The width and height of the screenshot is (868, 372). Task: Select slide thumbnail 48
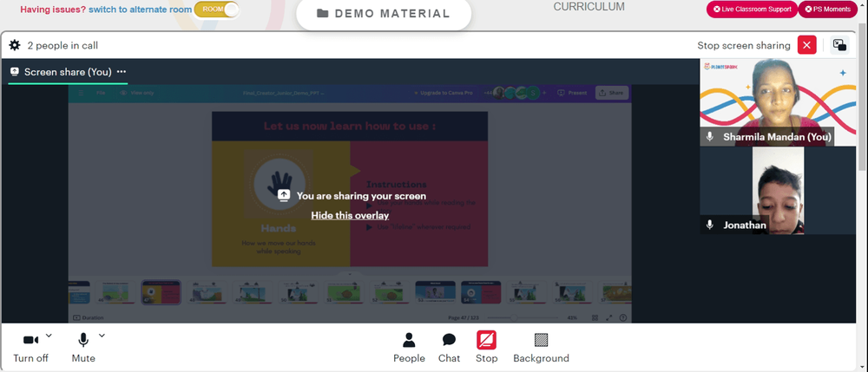[207, 292]
